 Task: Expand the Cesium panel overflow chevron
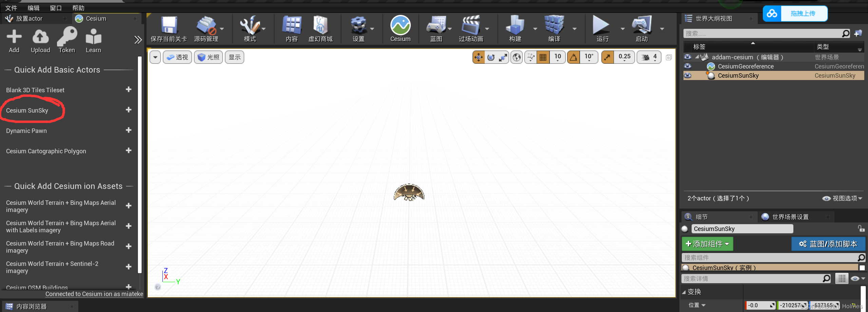tap(138, 40)
